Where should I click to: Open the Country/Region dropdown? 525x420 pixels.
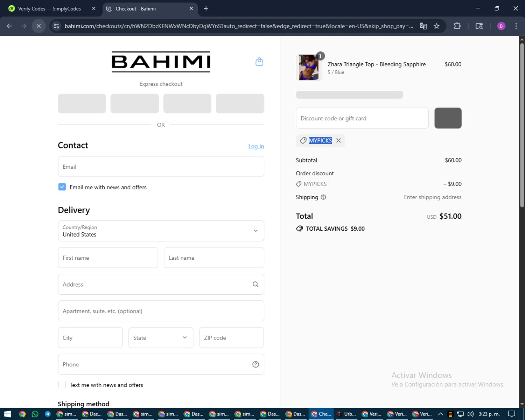pyautogui.click(x=161, y=231)
